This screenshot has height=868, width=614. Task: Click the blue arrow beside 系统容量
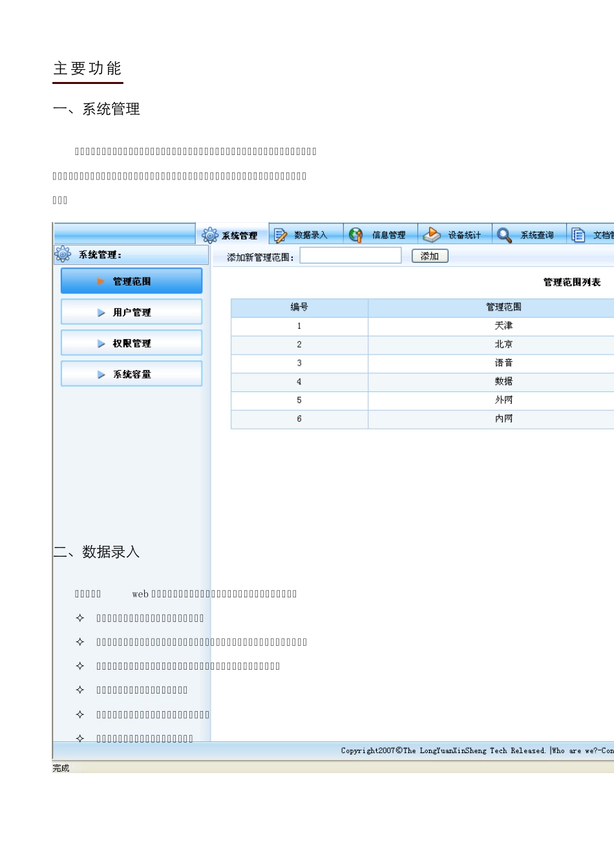[x=101, y=375]
